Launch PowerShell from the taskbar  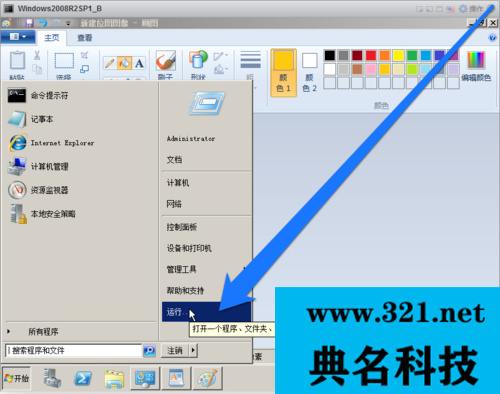[82, 379]
